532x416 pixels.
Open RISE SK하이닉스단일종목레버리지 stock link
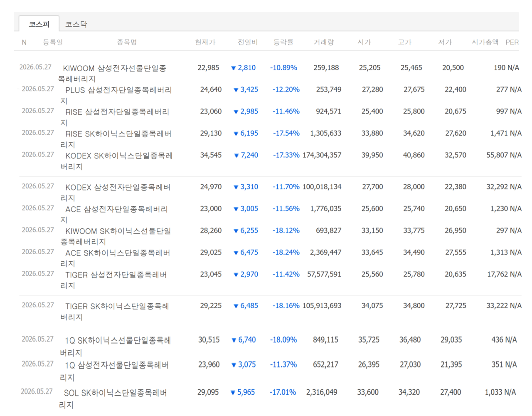coord(116,139)
